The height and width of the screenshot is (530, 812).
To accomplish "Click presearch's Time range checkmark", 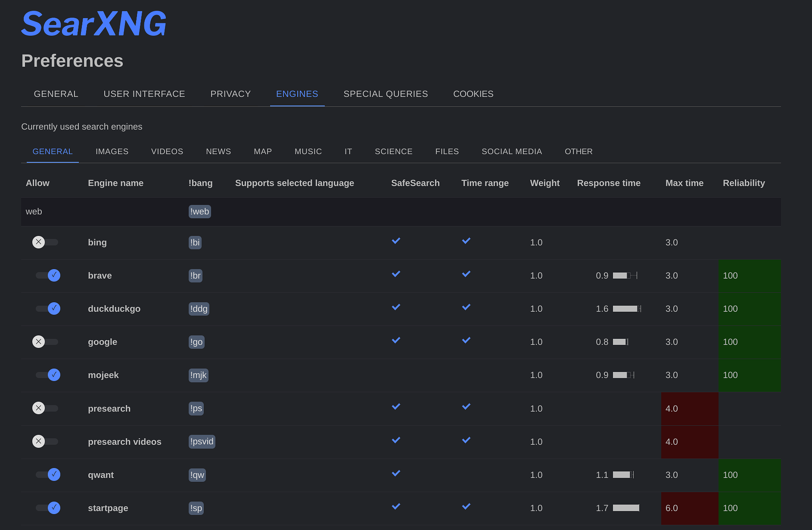I will [466, 406].
